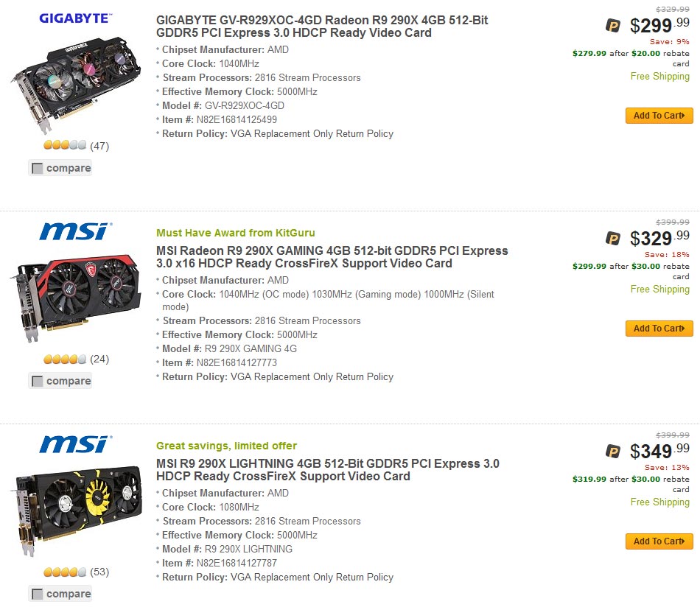
Task: Open star rating with 47 reviews
Action: 66,146
